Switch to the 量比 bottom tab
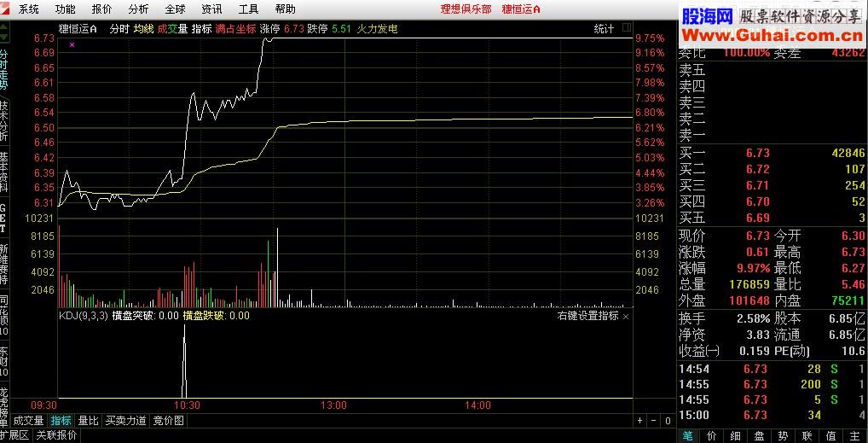This screenshot has height=443, width=868. (88, 421)
